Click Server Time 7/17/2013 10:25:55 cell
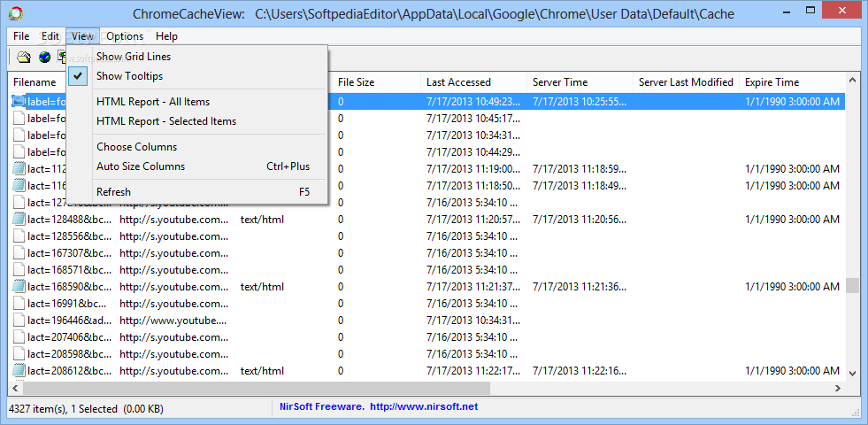Screen dimensions: 868x425 pos(580,102)
